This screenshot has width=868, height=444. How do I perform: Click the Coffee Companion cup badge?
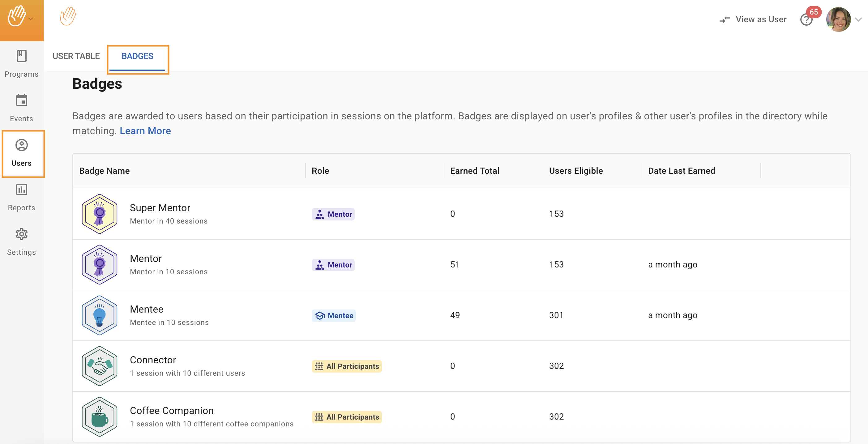(x=99, y=416)
